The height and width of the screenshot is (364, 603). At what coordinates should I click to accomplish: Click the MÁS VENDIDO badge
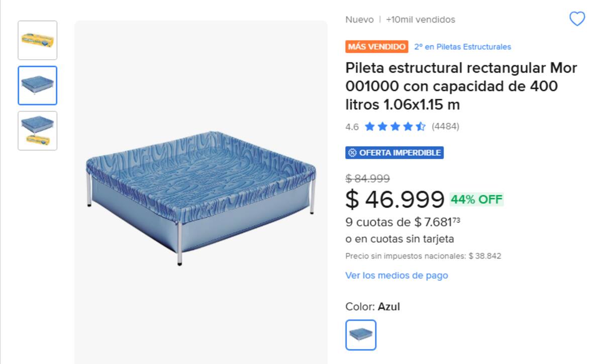(376, 46)
